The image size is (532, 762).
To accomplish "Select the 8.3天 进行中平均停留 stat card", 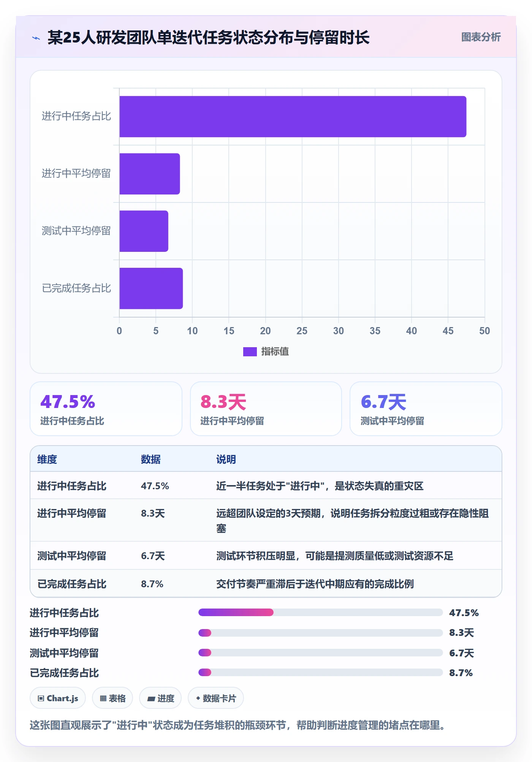I will pos(266,409).
